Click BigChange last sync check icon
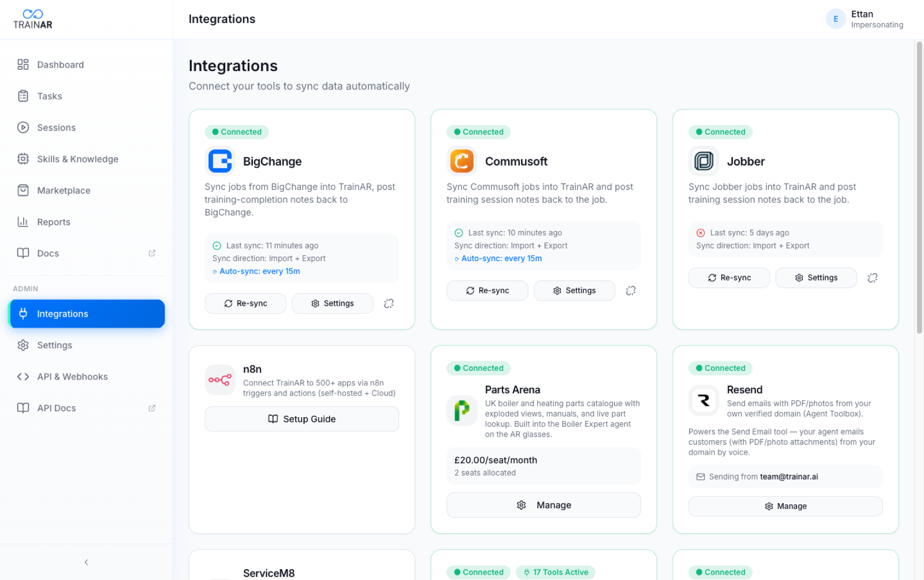The height and width of the screenshot is (580, 924). click(x=217, y=246)
